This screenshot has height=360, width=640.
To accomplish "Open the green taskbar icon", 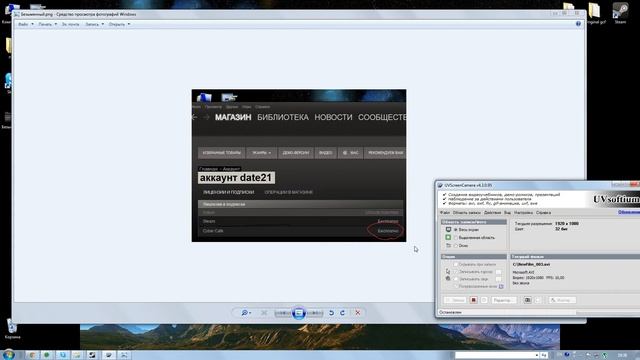I will tap(47, 355).
